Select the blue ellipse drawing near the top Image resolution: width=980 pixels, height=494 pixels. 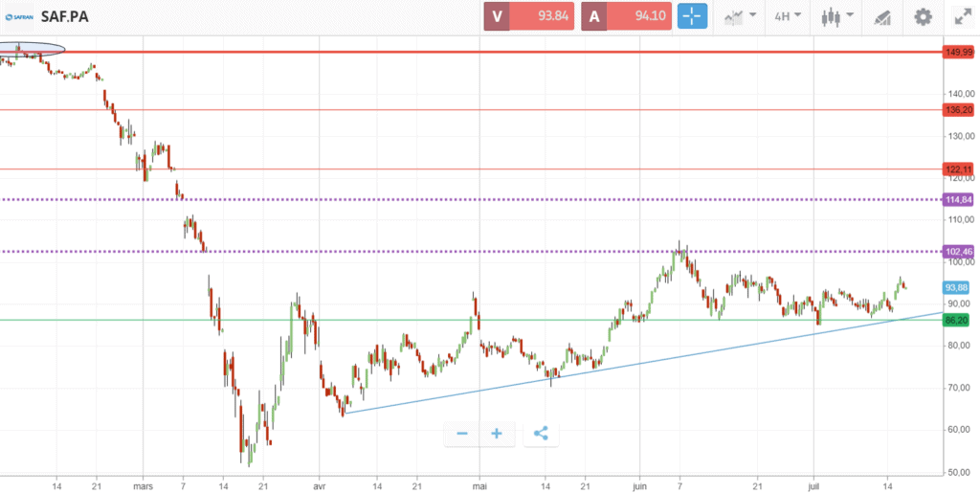coord(32,50)
